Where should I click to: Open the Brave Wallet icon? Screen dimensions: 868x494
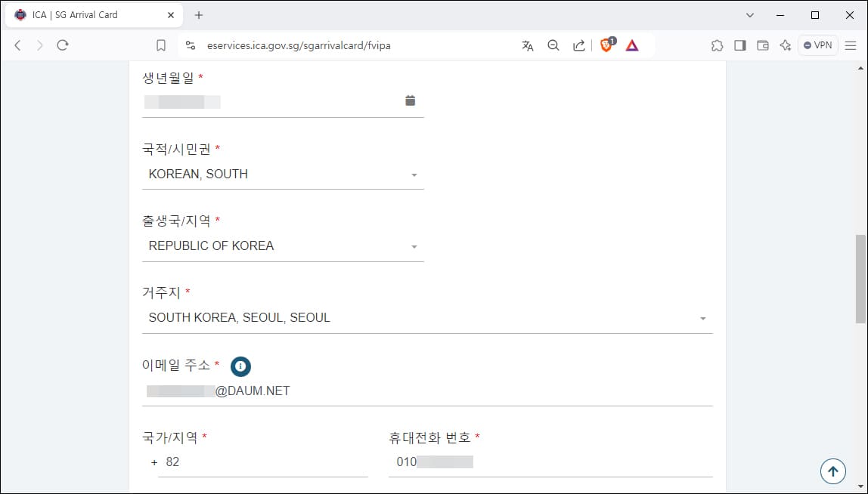(763, 45)
